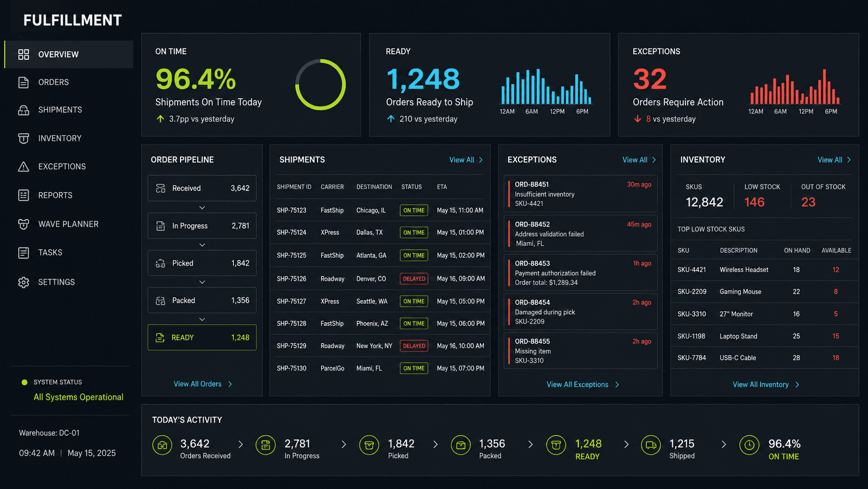Click the Settings gear icon
The image size is (868, 489).
[x=23, y=282]
